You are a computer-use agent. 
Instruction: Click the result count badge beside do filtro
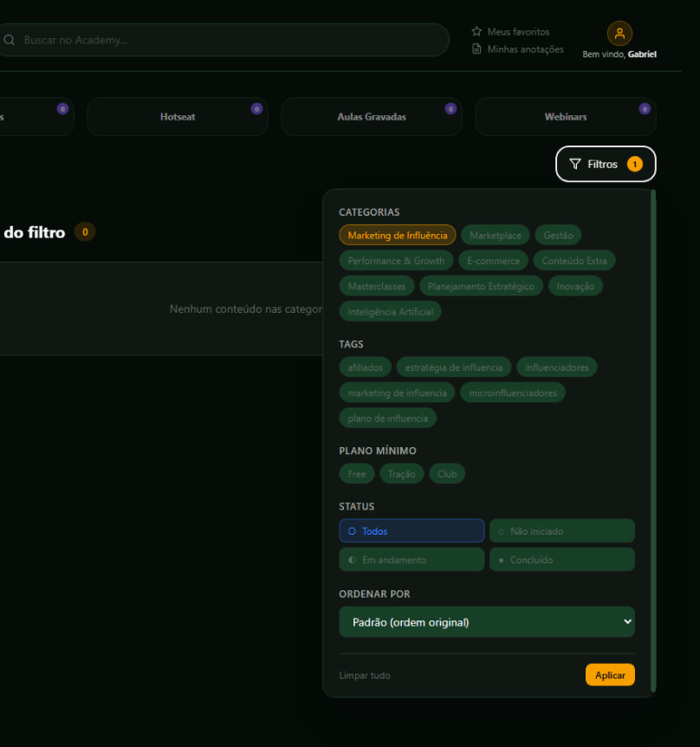(85, 232)
